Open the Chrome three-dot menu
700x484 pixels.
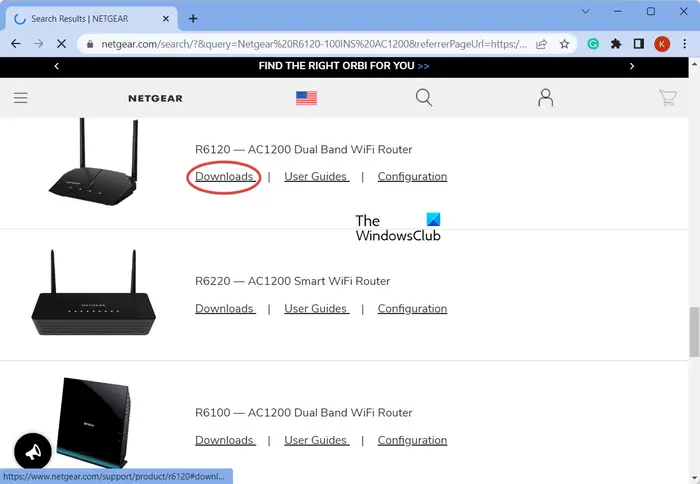(x=684, y=44)
